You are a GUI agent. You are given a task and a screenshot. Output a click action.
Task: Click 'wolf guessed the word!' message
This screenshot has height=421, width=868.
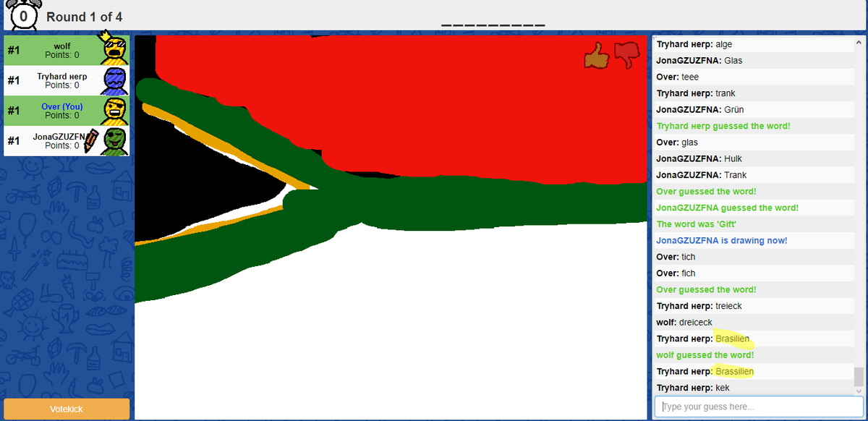point(705,355)
